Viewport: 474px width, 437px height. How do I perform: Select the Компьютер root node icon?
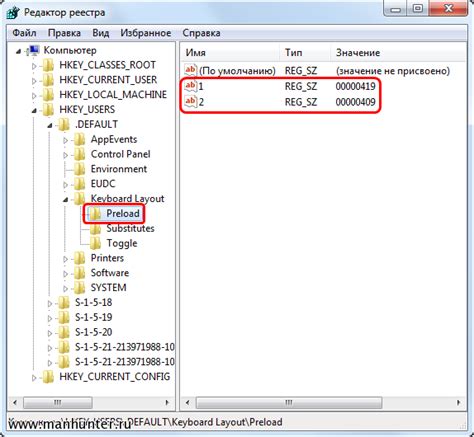coord(35,50)
